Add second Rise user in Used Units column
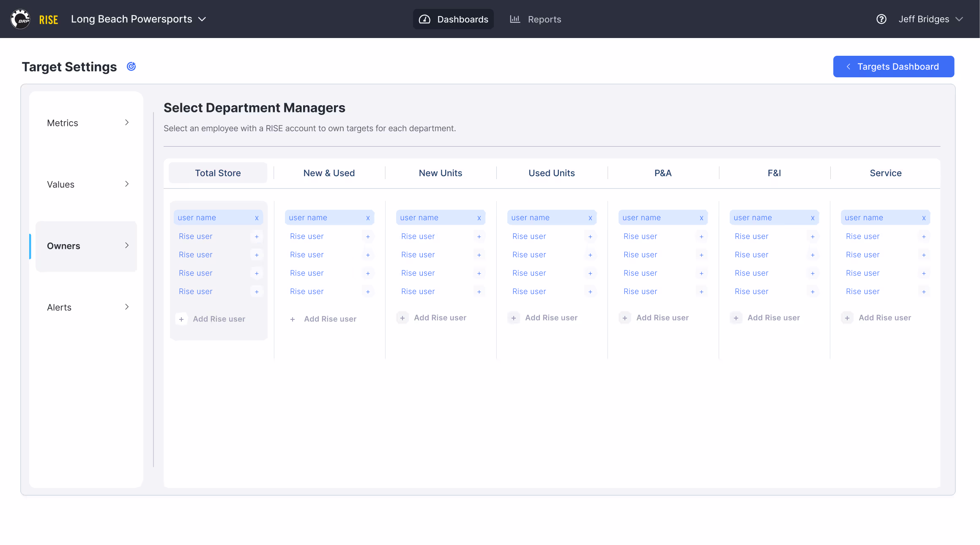This screenshot has width=980, height=545. tap(590, 255)
